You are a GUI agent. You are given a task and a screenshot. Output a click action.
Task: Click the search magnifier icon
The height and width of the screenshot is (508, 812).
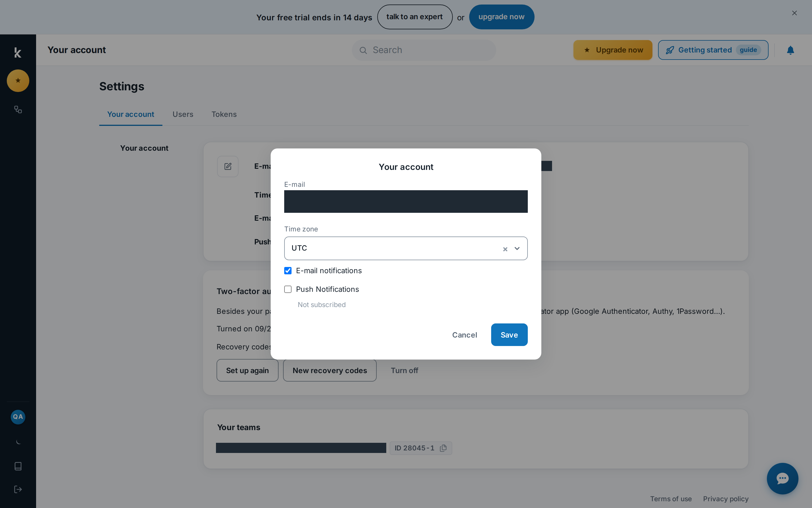point(363,51)
